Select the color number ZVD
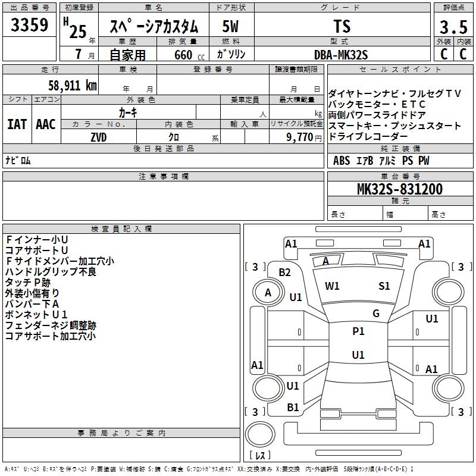This screenshot has width=476, height=476. point(99,136)
